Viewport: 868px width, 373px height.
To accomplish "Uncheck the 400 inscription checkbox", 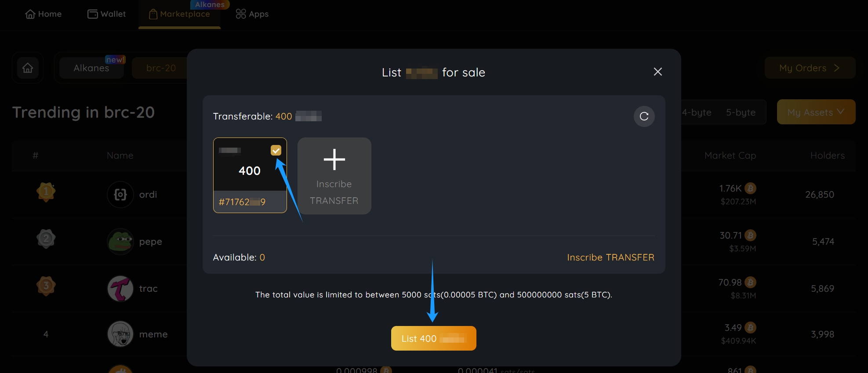I will point(276,150).
